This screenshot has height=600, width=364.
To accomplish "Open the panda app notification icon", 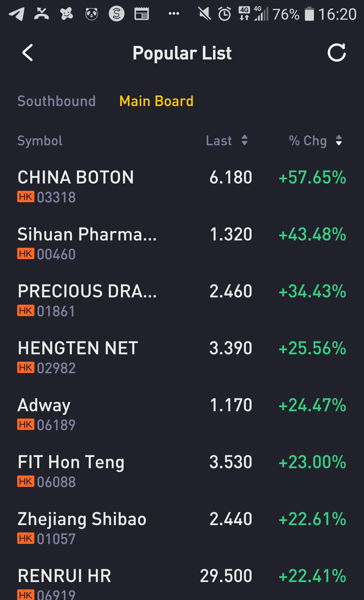I will point(92,14).
